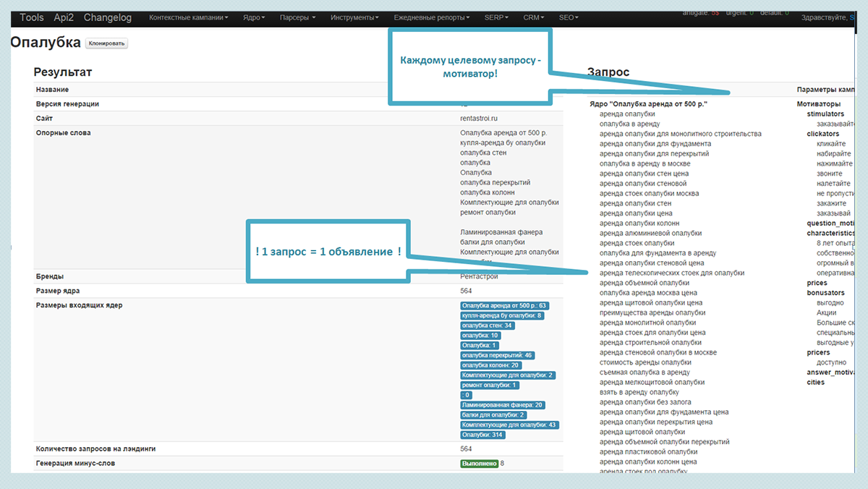This screenshot has width=868, height=489.
Task: Select query 'аренда пластиковой опалубки'
Action: pyautogui.click(x=649, y=451)
